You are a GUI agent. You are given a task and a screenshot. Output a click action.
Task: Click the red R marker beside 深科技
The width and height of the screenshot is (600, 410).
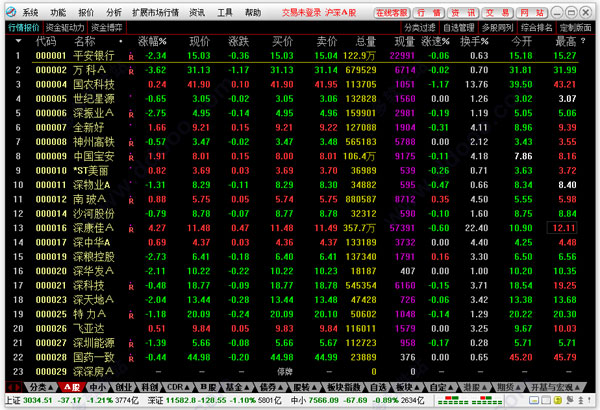(x=131, y=286)
